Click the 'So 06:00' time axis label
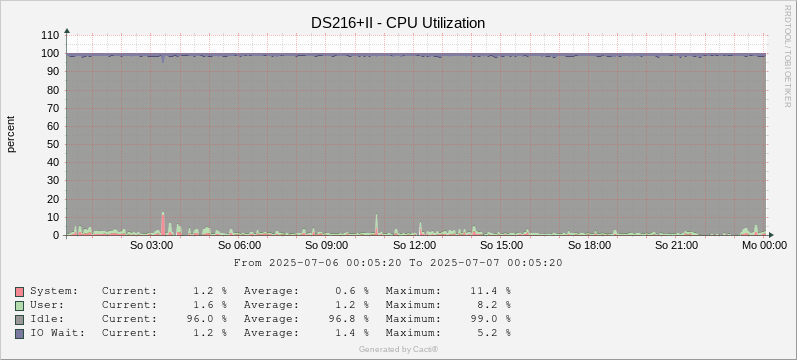The image size is (797, 360). click(x=239, y=246)
